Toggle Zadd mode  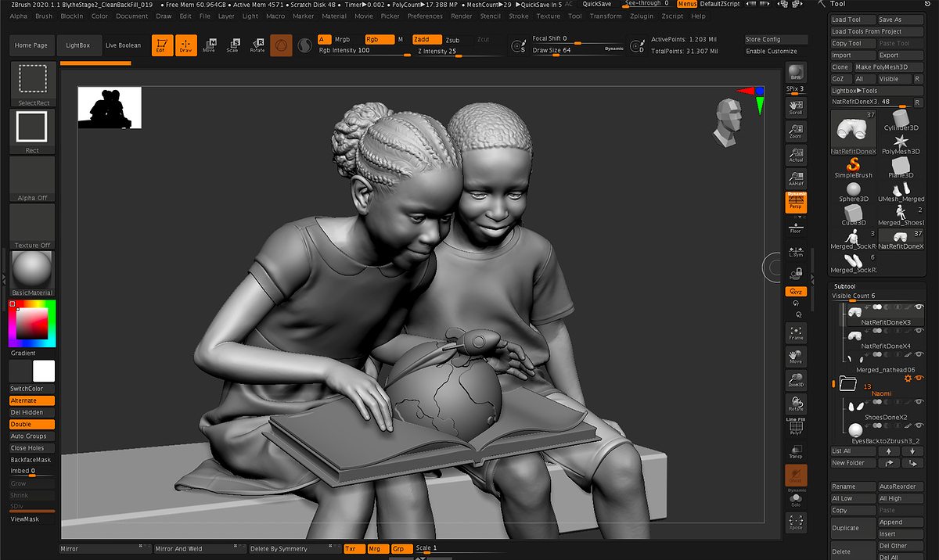[426, 39]
